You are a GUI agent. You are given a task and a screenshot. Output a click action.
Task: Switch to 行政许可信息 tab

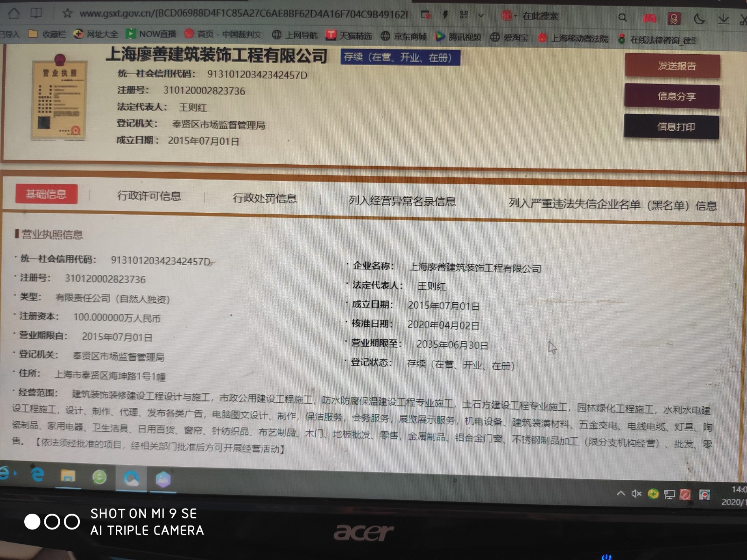(149, 196)
